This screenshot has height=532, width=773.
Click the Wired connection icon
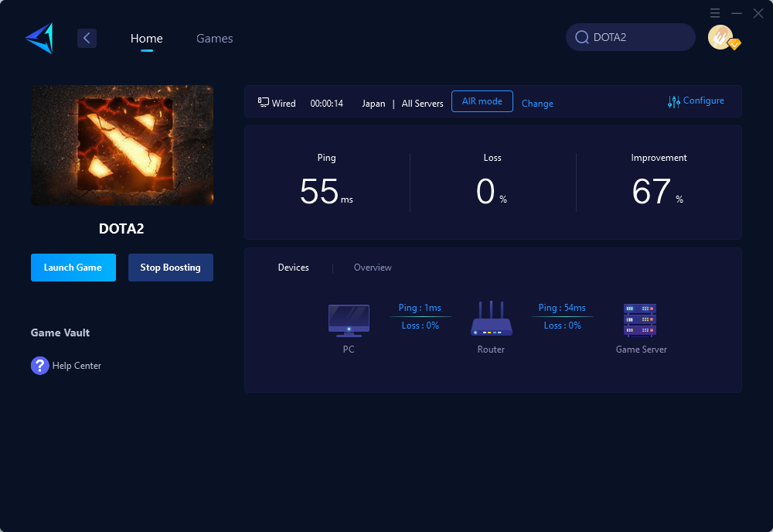pos(264,102)
